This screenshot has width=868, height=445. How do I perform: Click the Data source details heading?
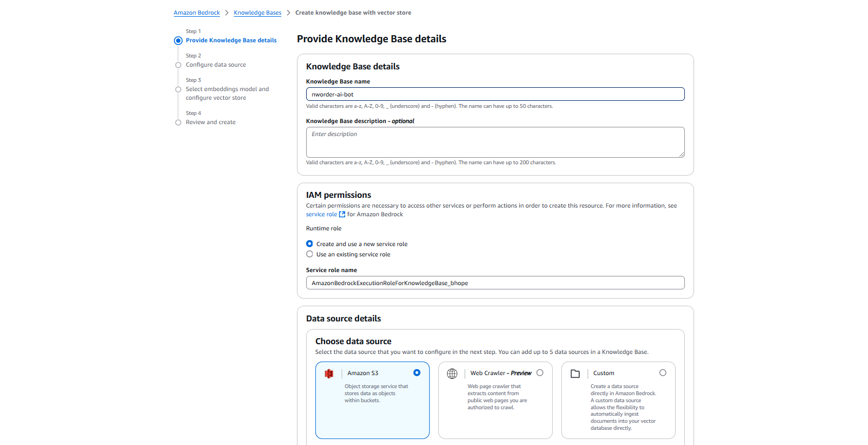tap(344, 319)
